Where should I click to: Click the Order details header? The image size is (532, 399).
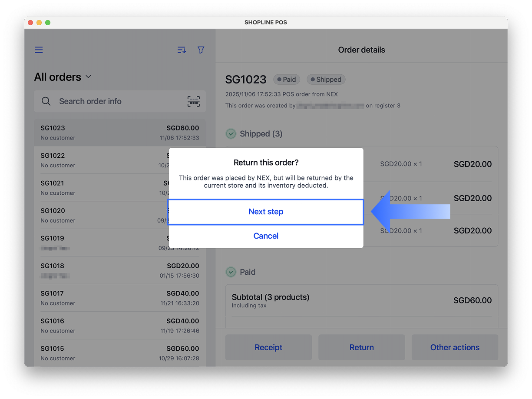point(362,50)
